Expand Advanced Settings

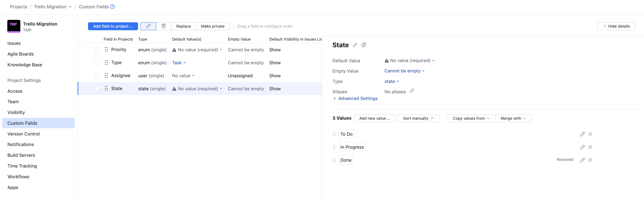(358, 98)
